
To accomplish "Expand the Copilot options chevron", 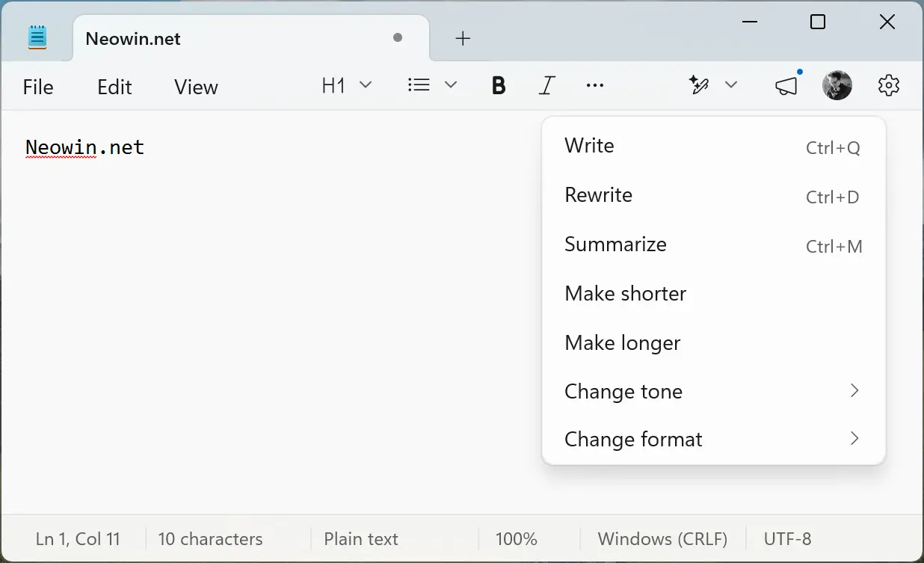I will point(730,85).
